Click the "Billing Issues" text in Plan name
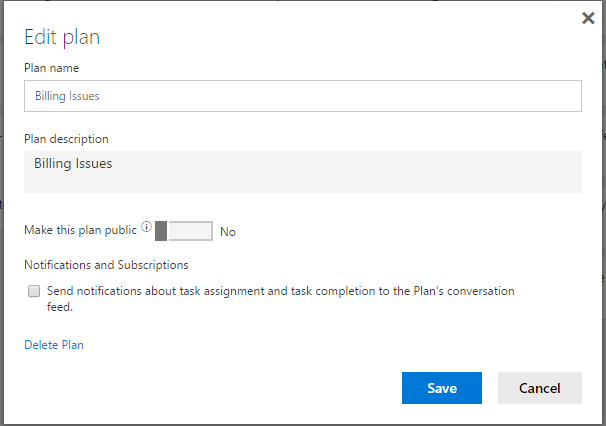This screenshot has width=606, height=426. coord(67,96)
